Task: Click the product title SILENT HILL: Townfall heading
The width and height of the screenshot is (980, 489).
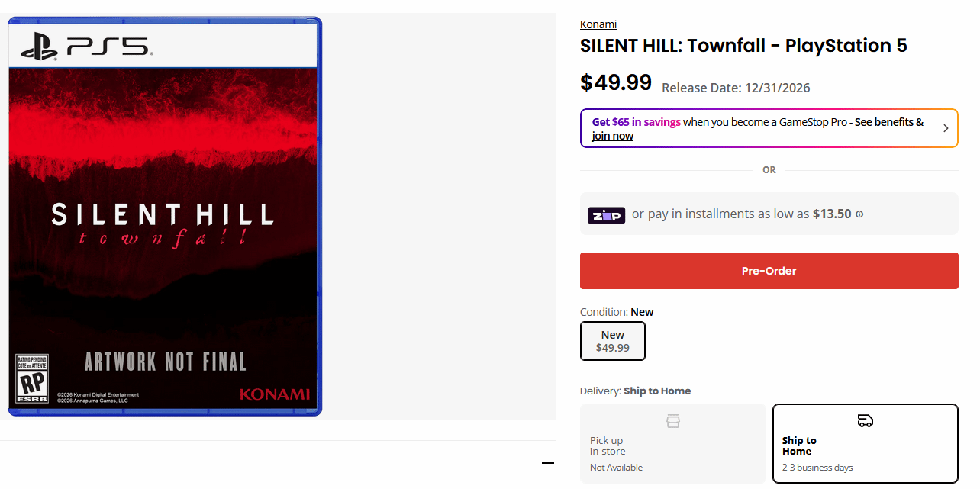Action: 743,46
